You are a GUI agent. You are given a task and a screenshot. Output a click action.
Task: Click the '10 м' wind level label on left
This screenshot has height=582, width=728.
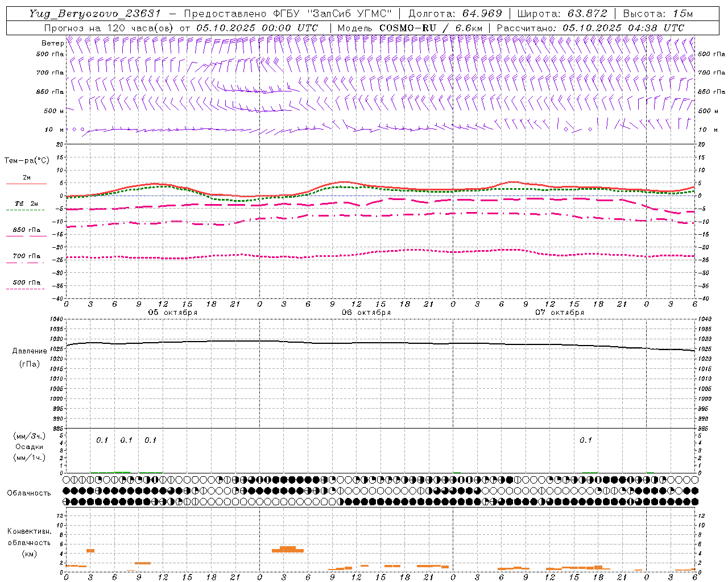point(54,130)
